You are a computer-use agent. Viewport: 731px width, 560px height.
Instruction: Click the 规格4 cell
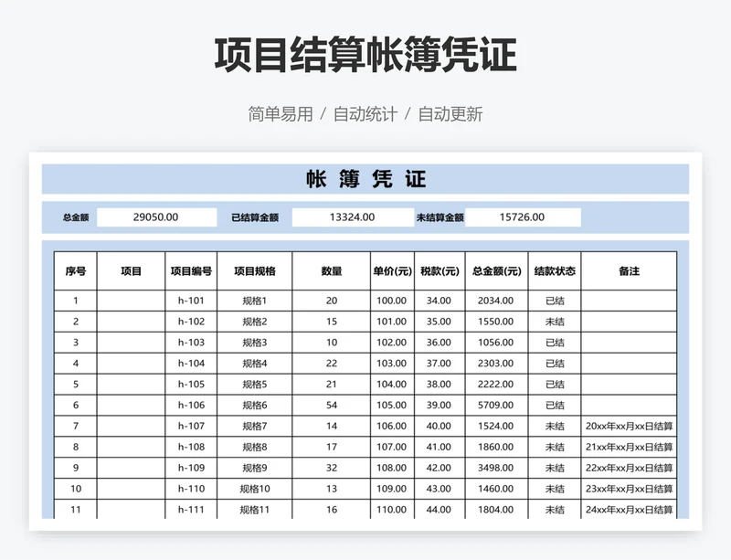click(255, 364)
